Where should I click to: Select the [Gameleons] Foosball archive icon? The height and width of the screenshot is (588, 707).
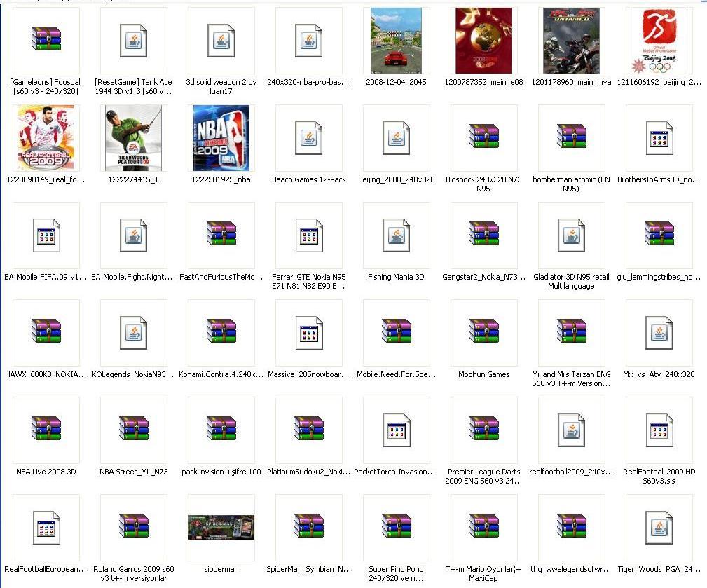point(46,39)
